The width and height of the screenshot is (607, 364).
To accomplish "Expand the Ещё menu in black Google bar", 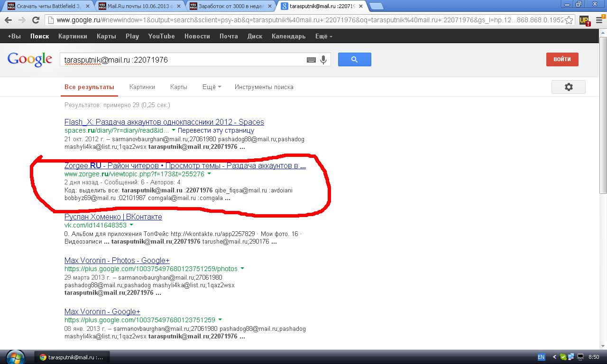I will click(323, 36).
